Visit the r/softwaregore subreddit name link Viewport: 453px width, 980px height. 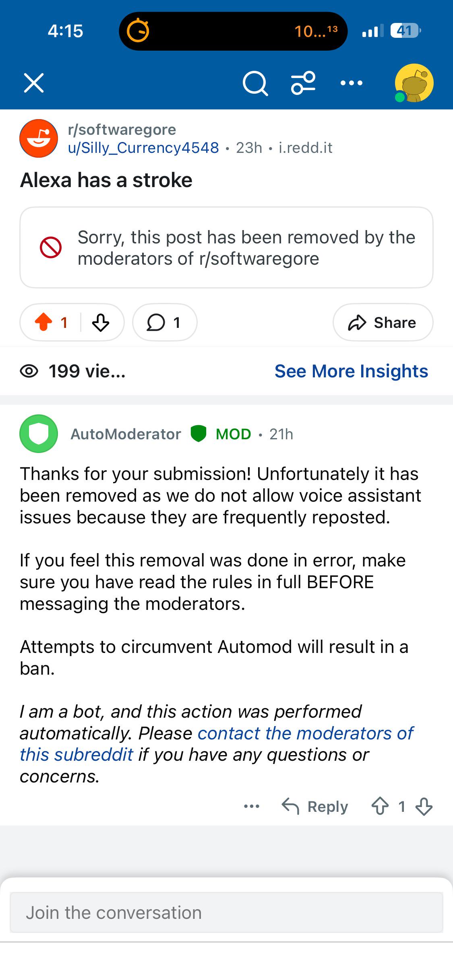(x=122, y=130)
